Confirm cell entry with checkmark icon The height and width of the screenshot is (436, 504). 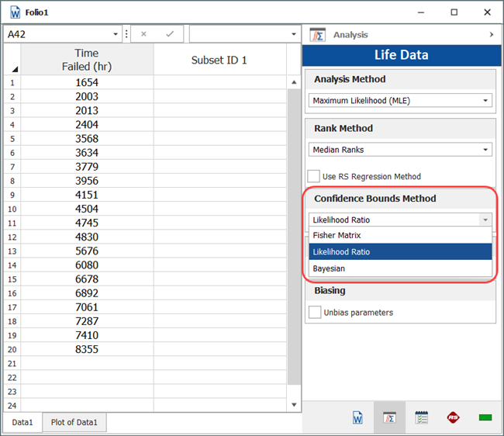pyautogui.click(x=170, y=34)
